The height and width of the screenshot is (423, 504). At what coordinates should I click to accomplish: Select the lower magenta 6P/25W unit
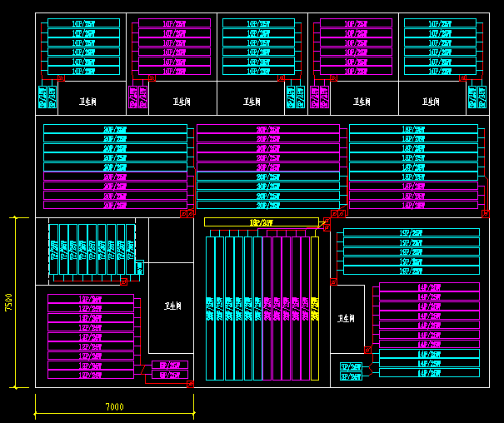pos(172,376)
